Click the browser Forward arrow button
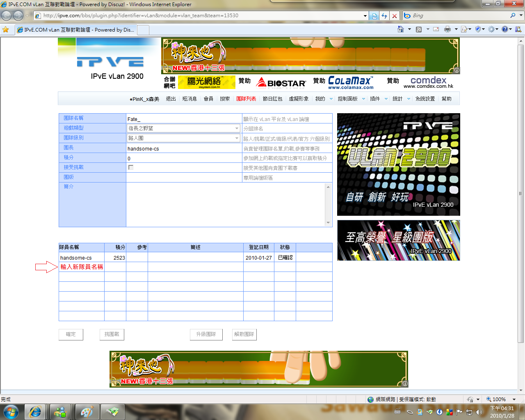 click(x=18, y=16)
